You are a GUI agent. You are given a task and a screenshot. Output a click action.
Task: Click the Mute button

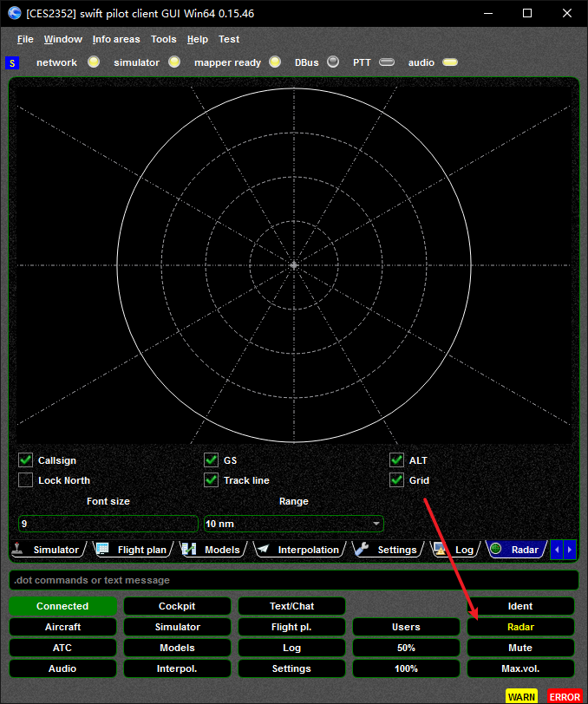[520, 648]
